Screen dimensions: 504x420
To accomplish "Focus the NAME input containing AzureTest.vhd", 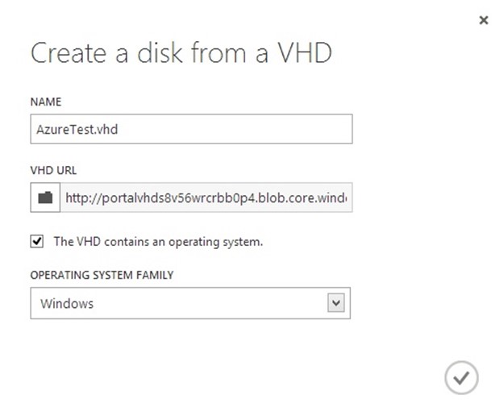I will (x=191, y=129).
